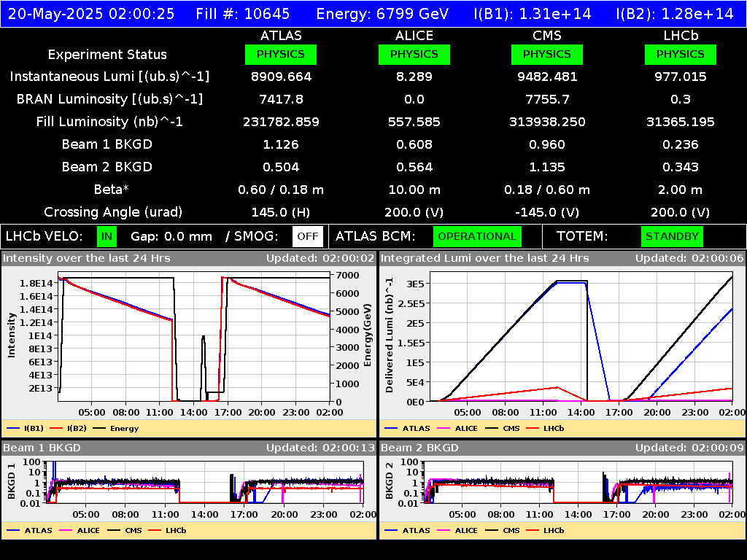Click LHCb fill luminosity 31365.195
The image size is (747, 560).
click(x=681, y=122)
